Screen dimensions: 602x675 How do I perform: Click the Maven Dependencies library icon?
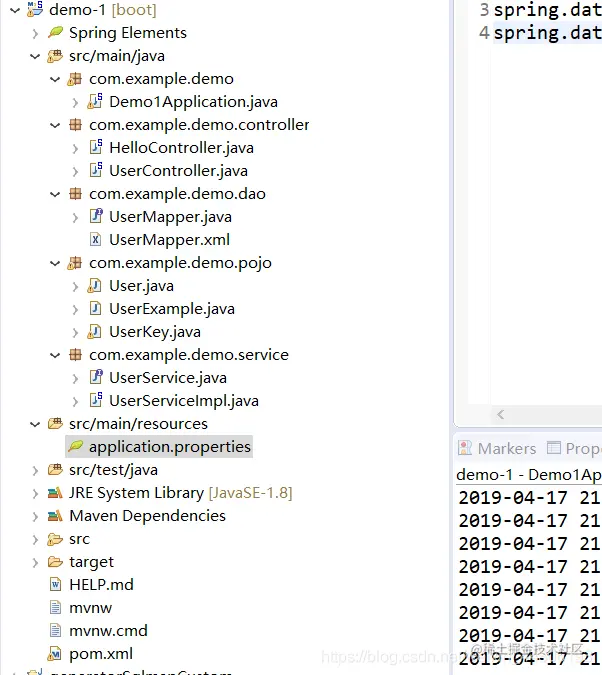(x=55, y=516)
